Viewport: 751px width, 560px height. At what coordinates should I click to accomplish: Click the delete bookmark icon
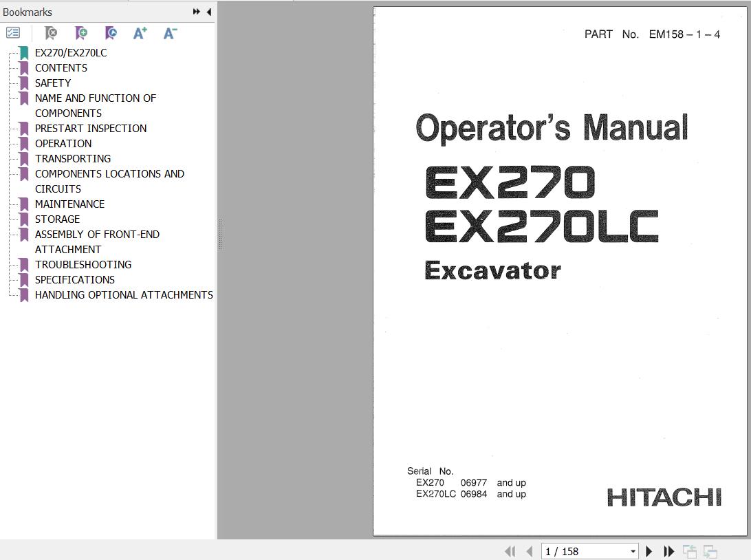51,33
